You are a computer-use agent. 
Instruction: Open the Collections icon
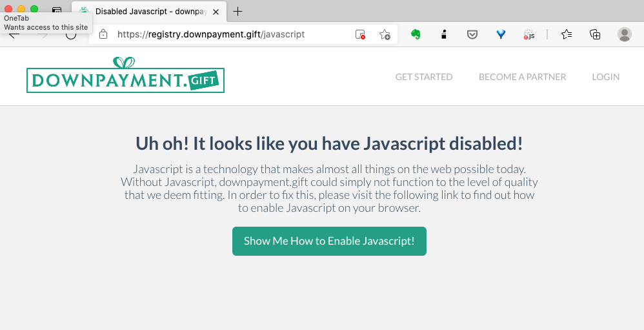point(595,34)
